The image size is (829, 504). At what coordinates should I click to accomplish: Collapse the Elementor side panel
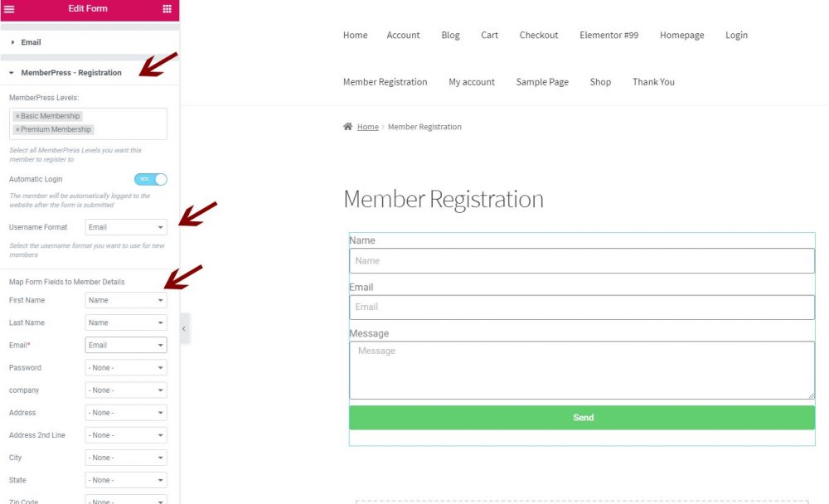coord(183,329)
